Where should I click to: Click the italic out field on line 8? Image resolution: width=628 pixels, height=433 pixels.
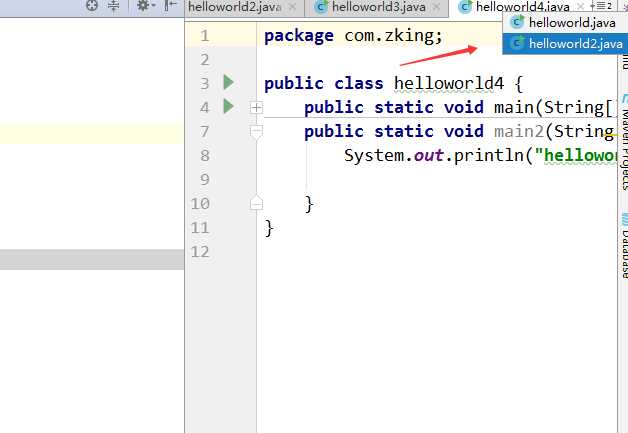point(429,155)
